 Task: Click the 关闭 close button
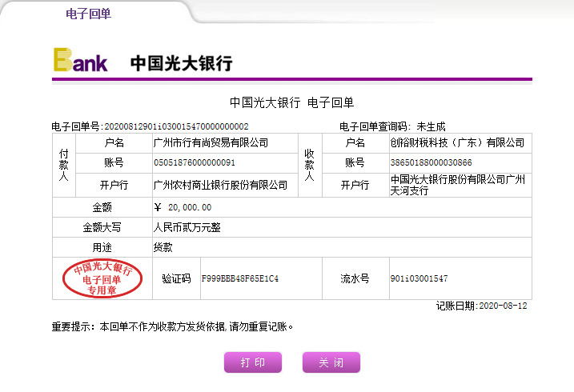[331, 362]
